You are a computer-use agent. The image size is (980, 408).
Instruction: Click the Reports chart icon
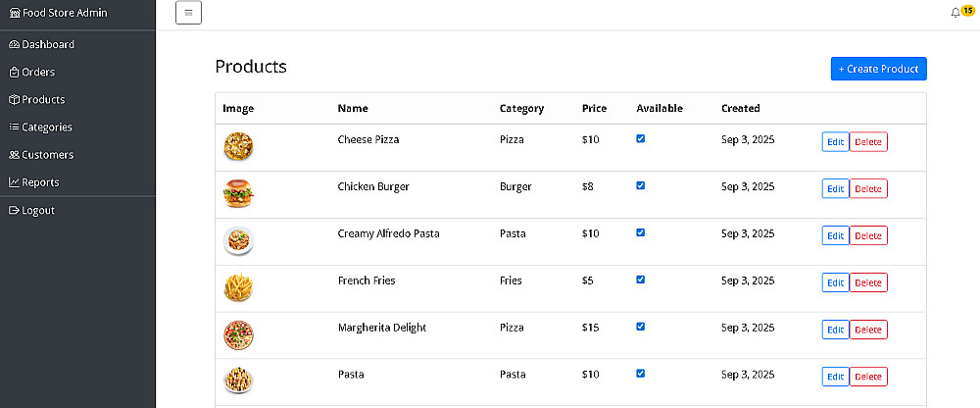[14, 182]
